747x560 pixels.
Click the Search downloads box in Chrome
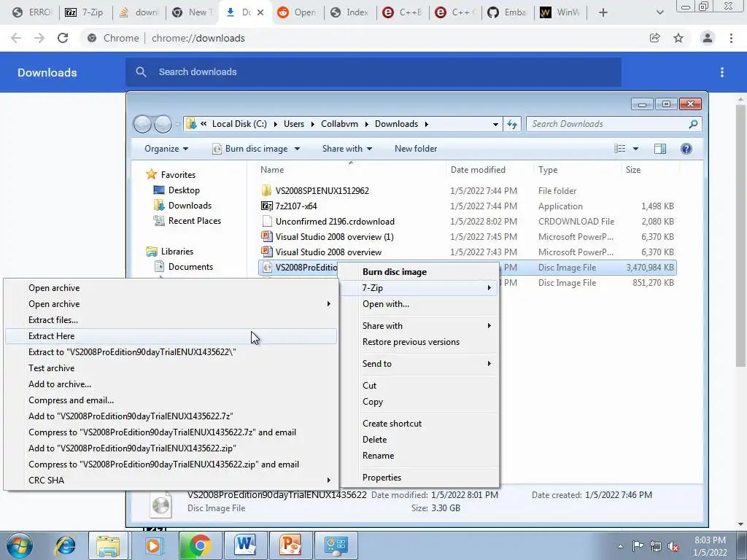coord(373,72)
